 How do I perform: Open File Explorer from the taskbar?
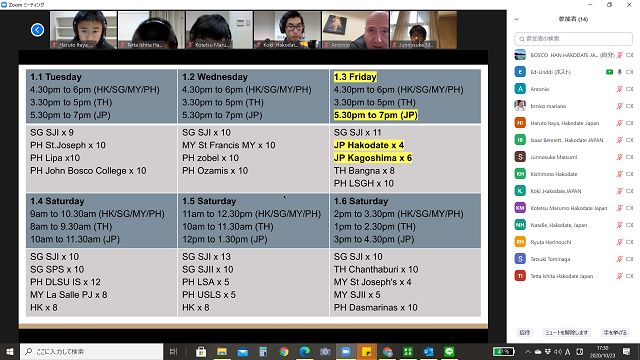(222, 351)
